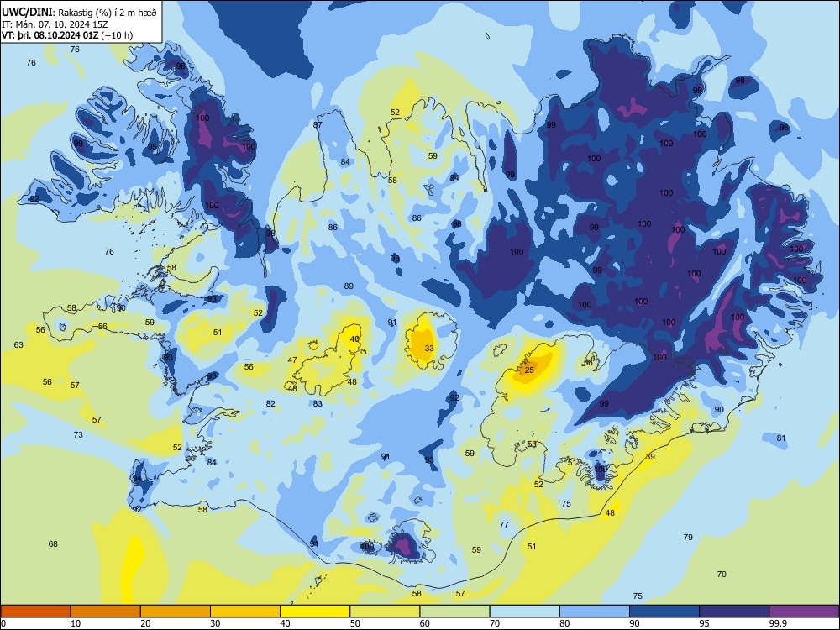Click the light orange 20–30 legend swatch
The width and height of the screenshot is (840, 630).
pyautogui.click(x=176, y=612)
